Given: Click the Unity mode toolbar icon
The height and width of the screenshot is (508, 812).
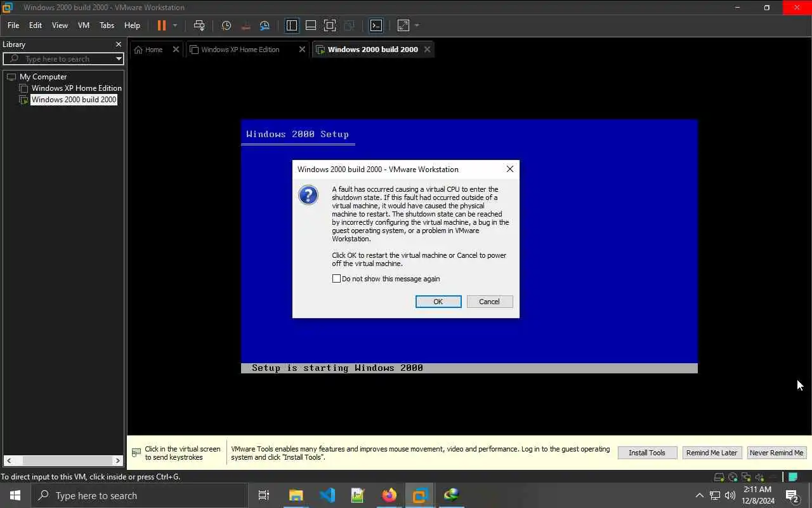Looking at the screenshot, I should (349, 25).
